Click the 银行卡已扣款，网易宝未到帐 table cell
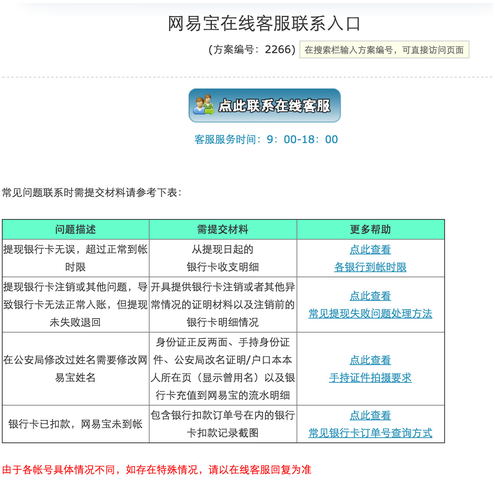The image size is (495, 480). (x=76, y=424)
